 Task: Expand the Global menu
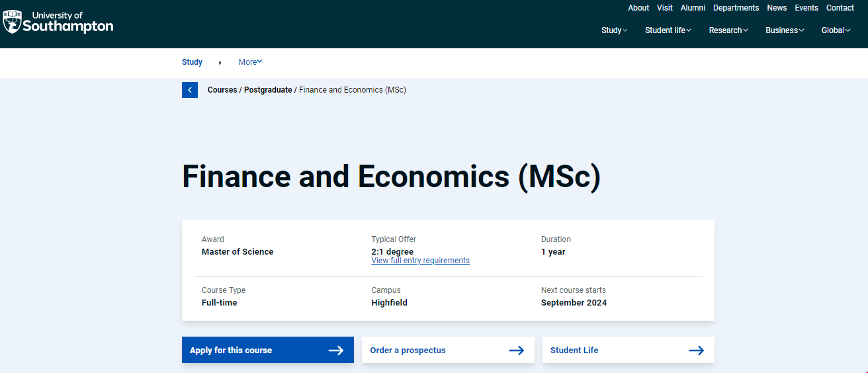pos(836,30)
